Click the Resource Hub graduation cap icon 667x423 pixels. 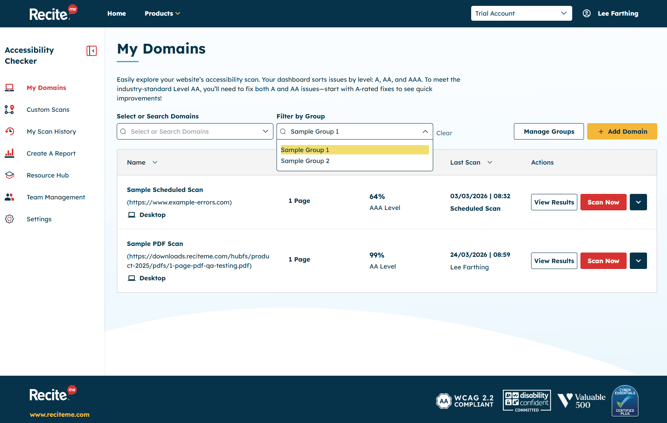(10, 176)
